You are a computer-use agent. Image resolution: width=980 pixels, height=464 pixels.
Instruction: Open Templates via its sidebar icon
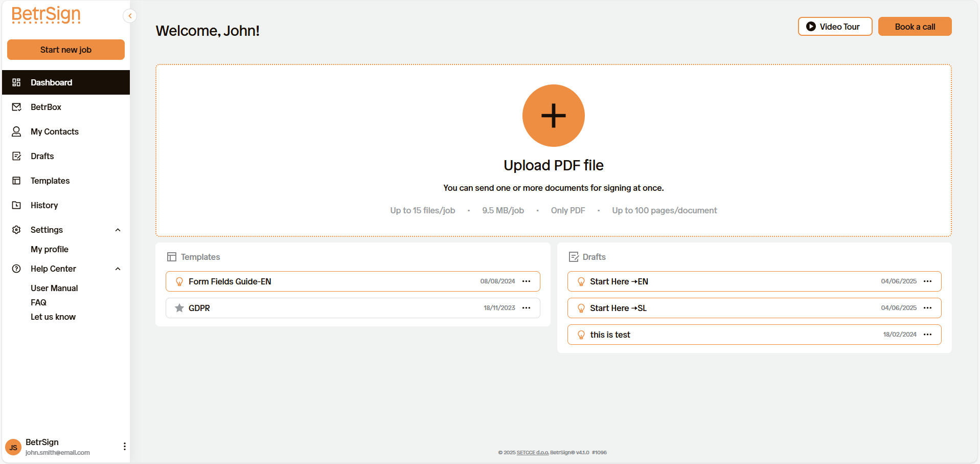pyautogui.click(x=16, y=181)
